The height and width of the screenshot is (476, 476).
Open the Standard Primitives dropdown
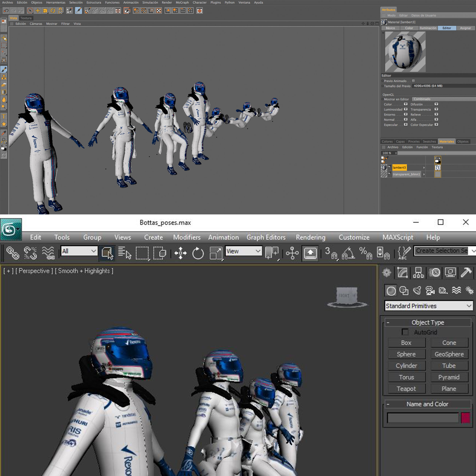428,306
